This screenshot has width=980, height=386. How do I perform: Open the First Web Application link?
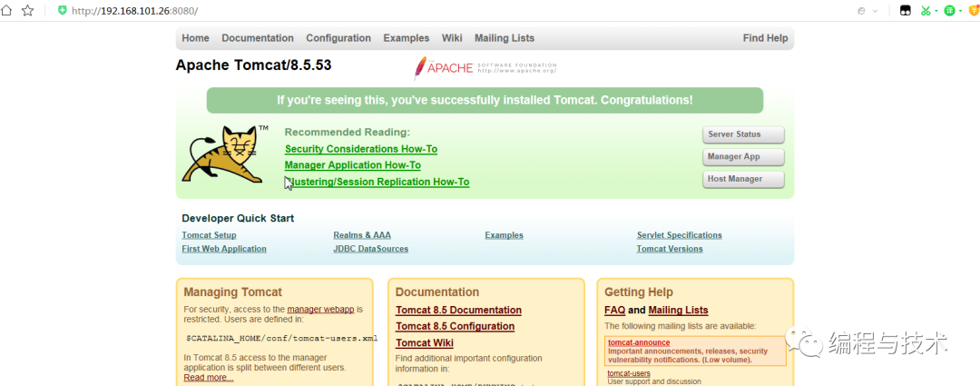pos(224,249)
